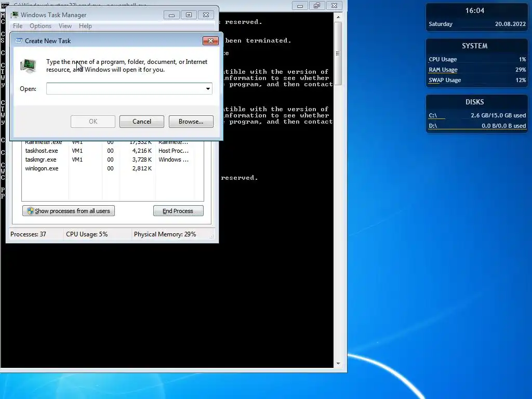Click the Host Proc... description cell
The width and height of the screenshot is (532, 399).
(x=174, y=151)
